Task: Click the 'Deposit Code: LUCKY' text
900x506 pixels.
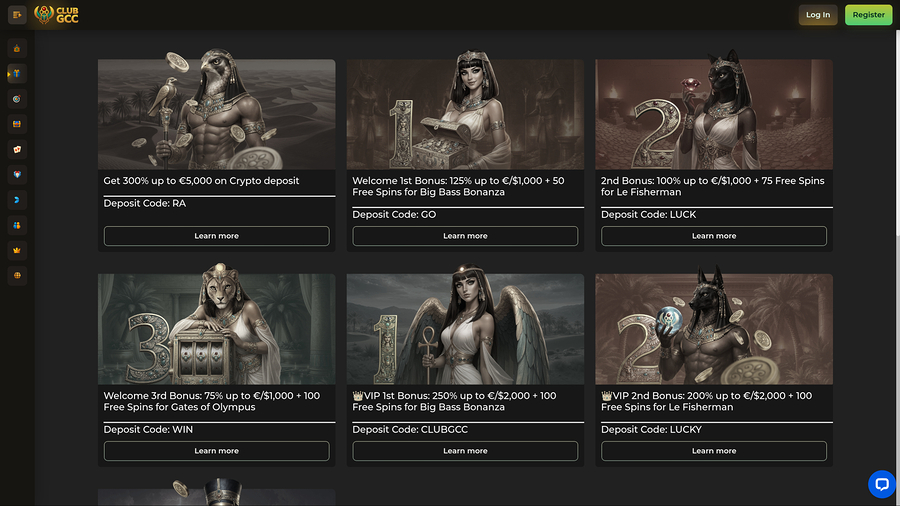Action: [651, 430]
